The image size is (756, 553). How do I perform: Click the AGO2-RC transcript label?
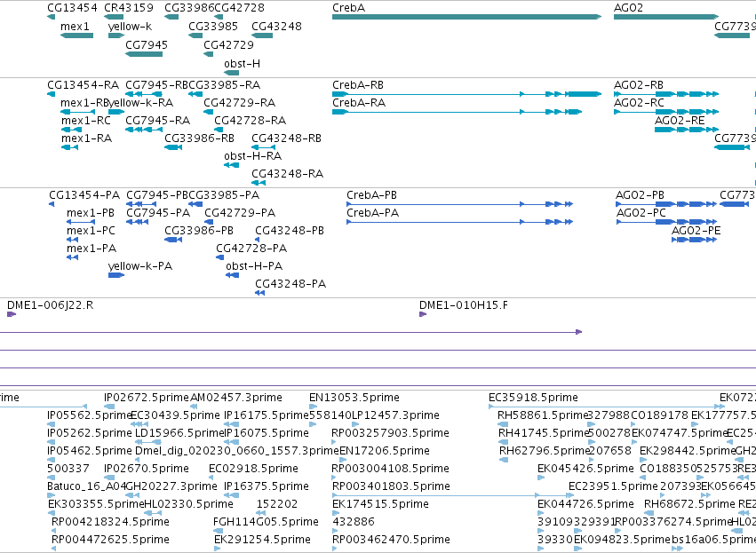pos(639,103)
